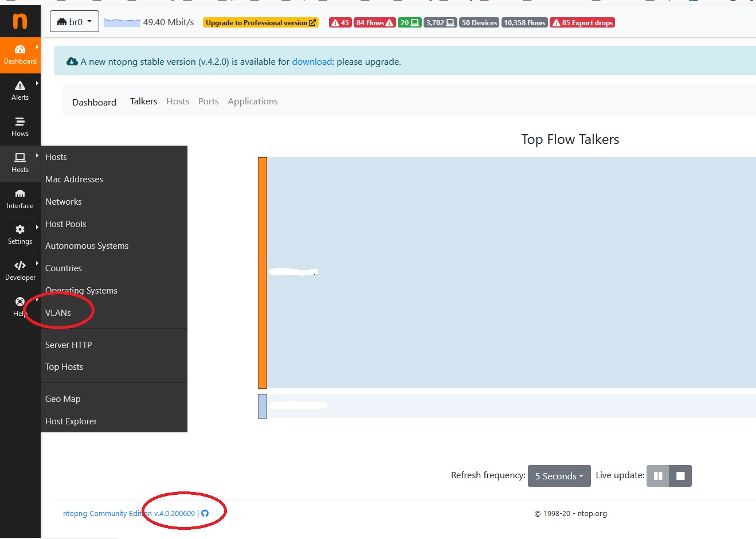Open the GitHub icon next to the version
This screenshot has height=539, width=756.
[205, 514]
